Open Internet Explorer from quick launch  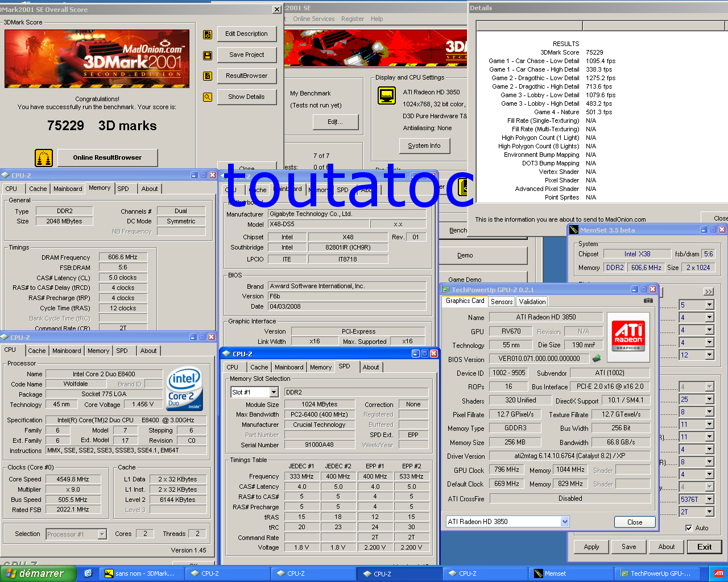click(x=88, y=573)
